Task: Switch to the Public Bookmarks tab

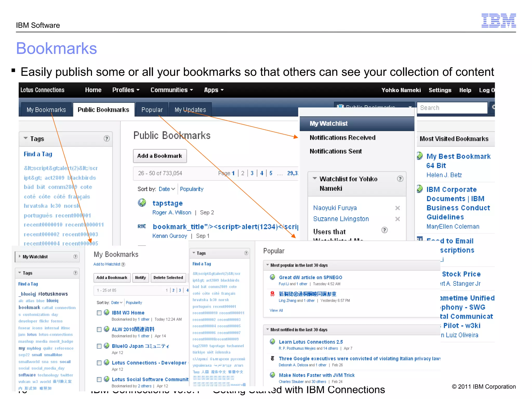Action: click(x=103, y=110)
